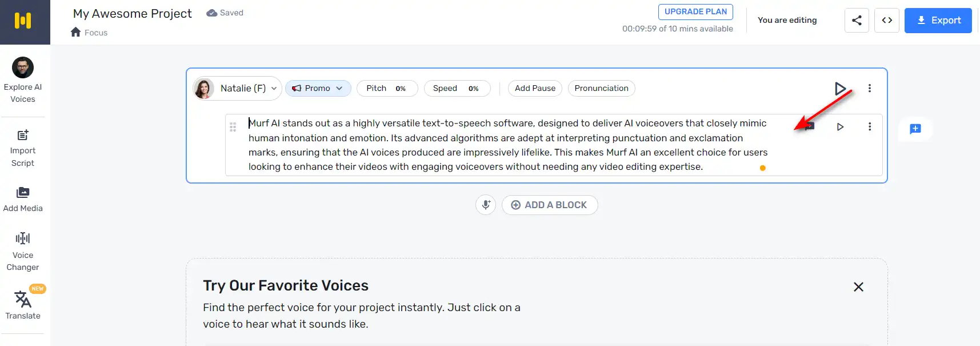Open Import Script tool
Viewport: 980px width, 346px height.
[x=23, y=148]
